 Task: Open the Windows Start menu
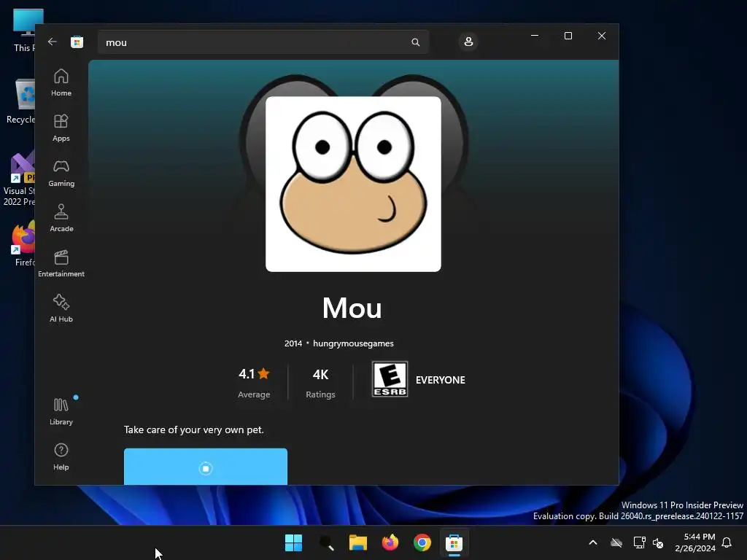(x=293, y=542)
